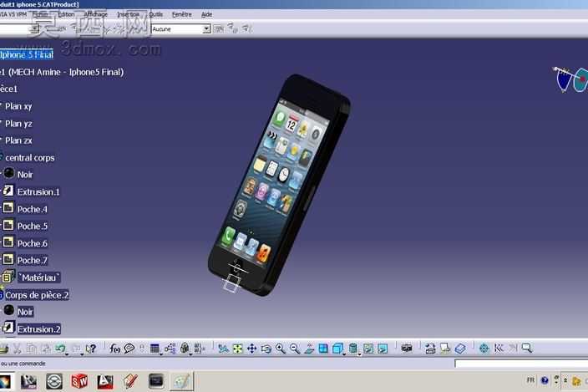Expand the Design Table dropdown arrow
This screenshot has height=392, width=588.
tap(161, 354)
